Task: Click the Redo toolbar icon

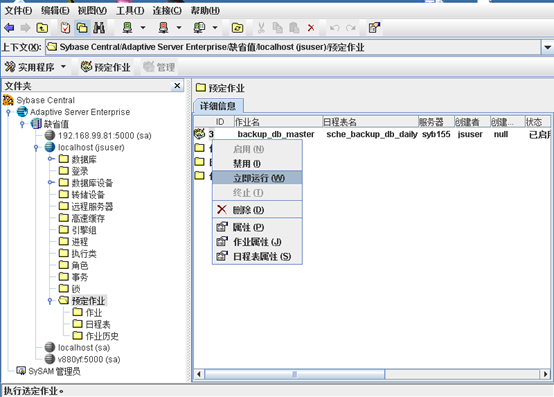Action: [x=351, y=28]
